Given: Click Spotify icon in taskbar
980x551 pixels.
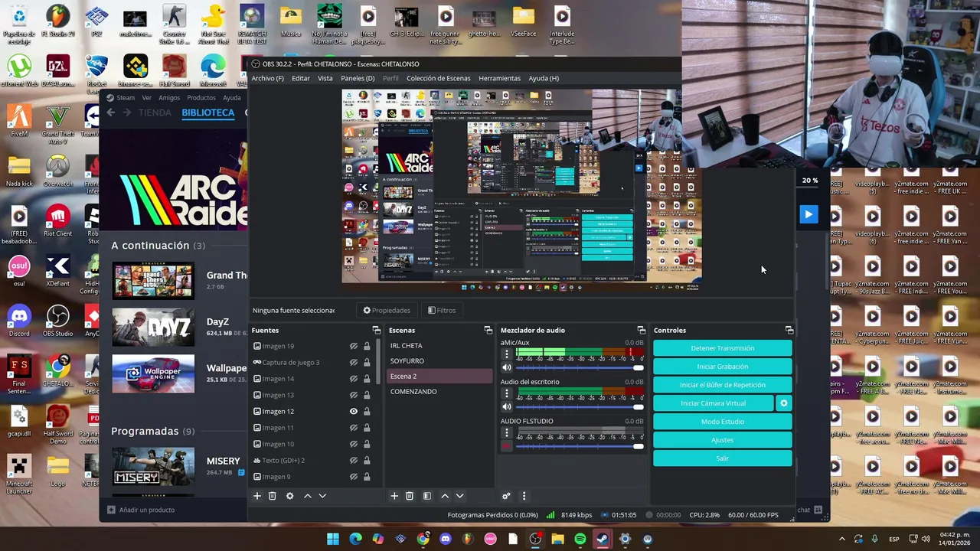Looking at the screenshot, I should tap(580, 539).
